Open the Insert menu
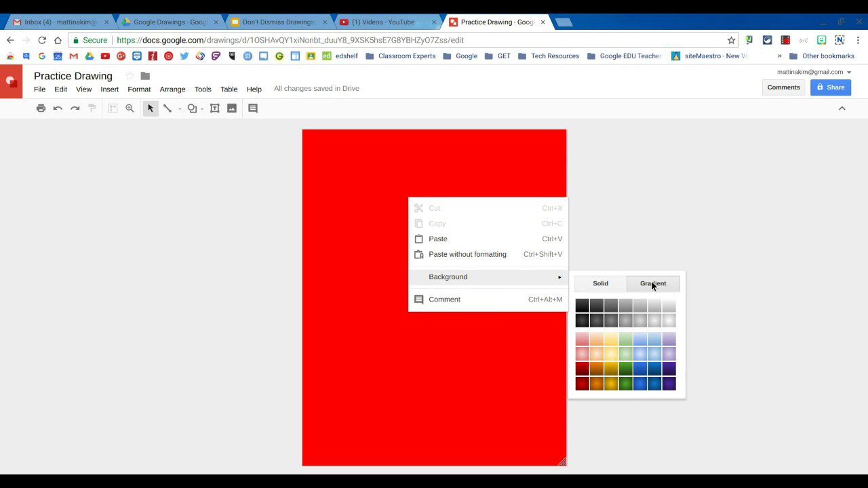Viewport: 868px width, 488px height. pyautogui.click(x=109, y=89)
